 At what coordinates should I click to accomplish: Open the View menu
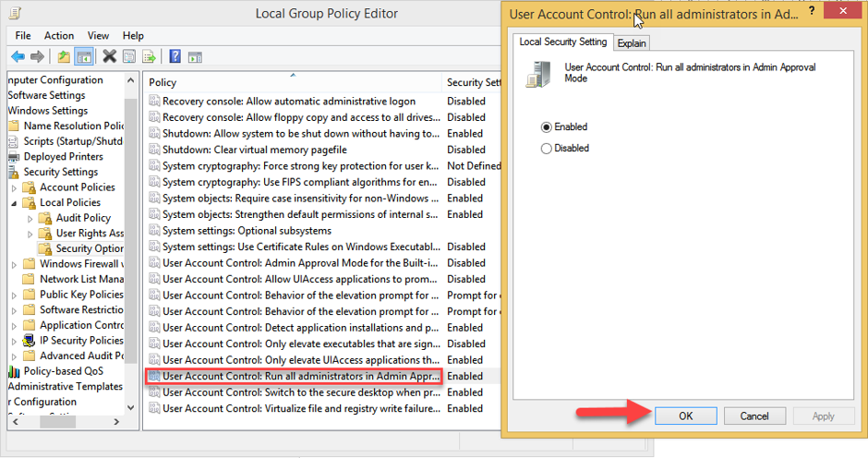98,35
